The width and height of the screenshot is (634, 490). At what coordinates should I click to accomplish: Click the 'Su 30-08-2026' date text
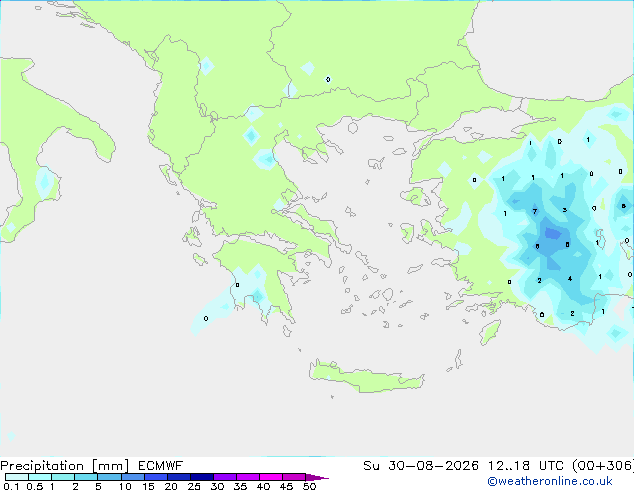point(421,465)
